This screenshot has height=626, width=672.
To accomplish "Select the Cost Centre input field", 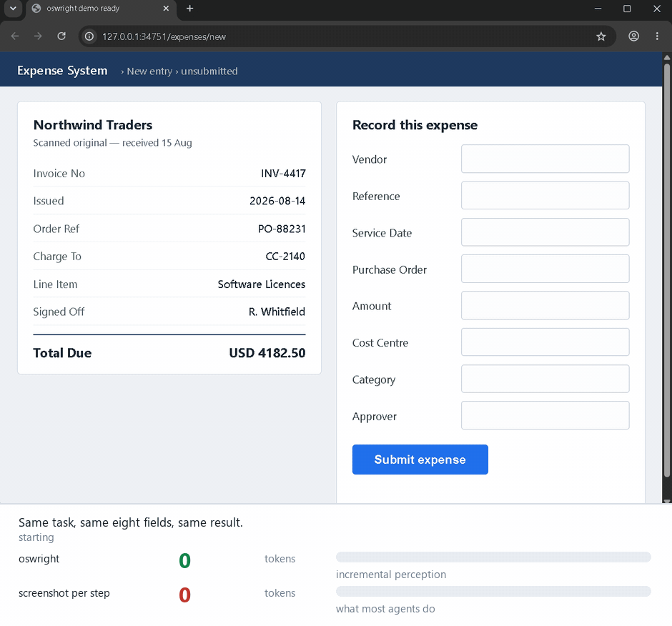I will (x=545, y=342).
